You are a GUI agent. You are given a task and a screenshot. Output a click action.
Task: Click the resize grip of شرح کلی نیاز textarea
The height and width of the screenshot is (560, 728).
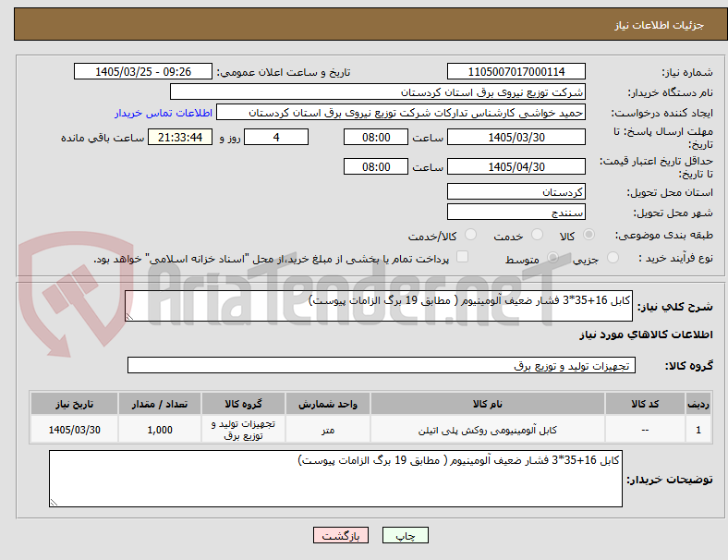(129, 317)
